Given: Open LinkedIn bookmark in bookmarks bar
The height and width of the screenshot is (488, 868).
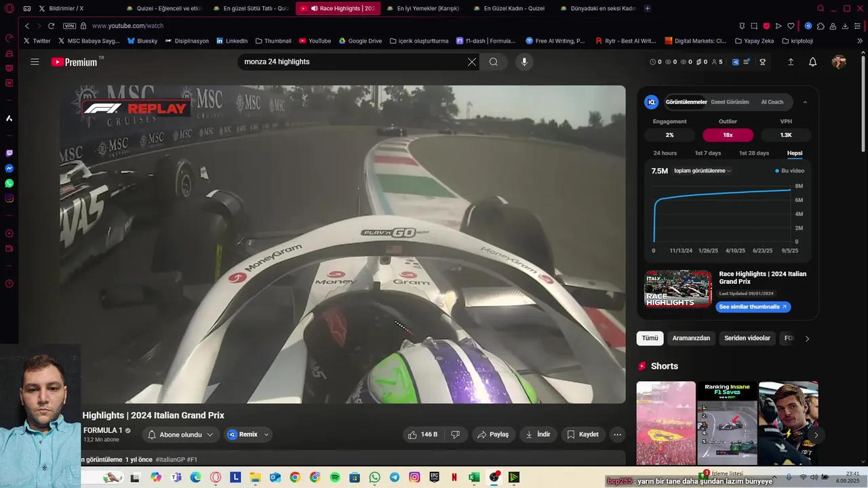Looking at the screenshot, I should coord(231,41).
